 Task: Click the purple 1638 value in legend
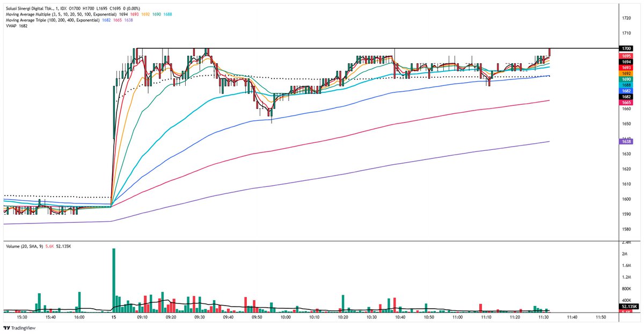click(x=128, y=20)
